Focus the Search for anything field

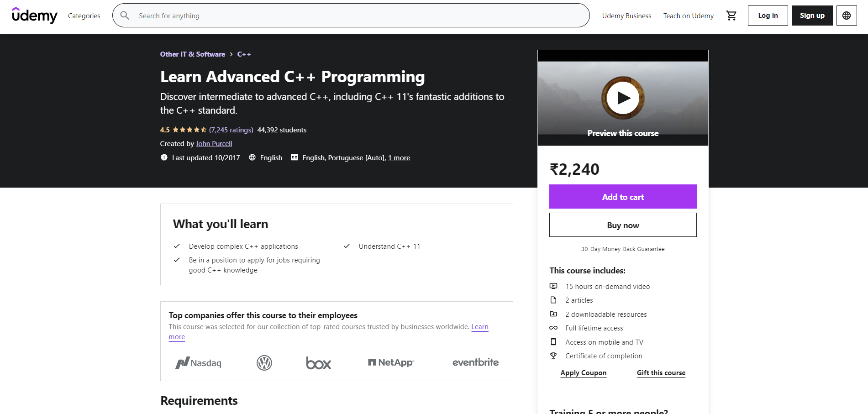coord(351,16)
